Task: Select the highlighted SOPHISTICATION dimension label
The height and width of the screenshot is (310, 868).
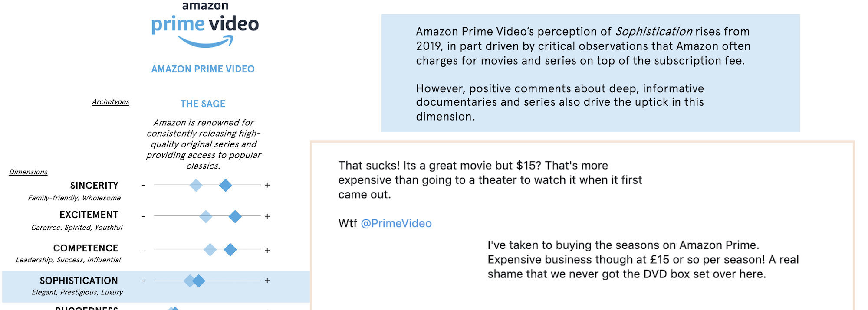Action: (x=79, y=281)
